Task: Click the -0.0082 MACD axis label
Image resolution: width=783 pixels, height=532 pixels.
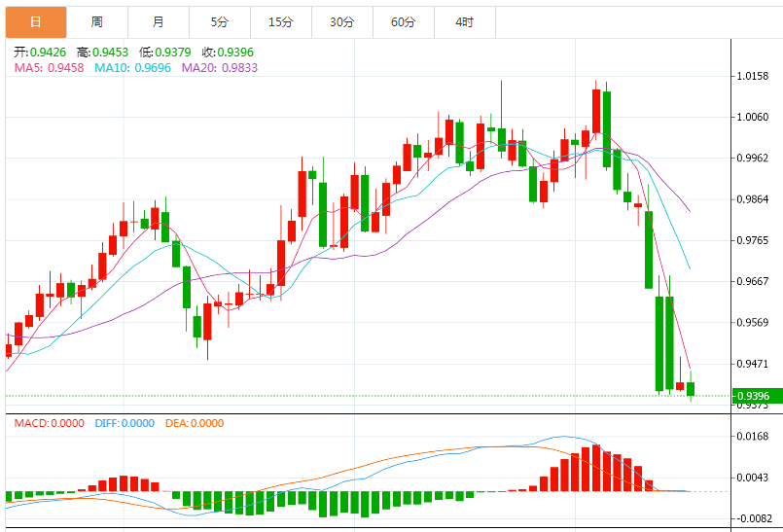Action: (755, 519)
